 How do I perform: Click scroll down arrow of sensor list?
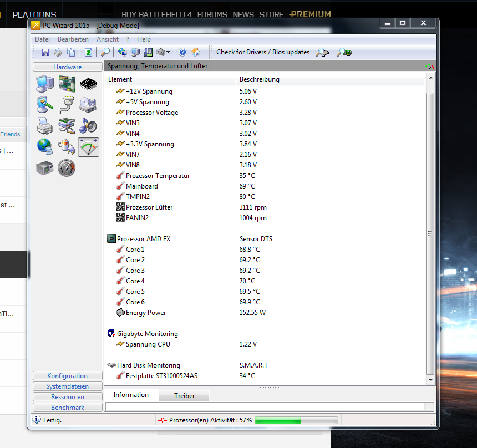click(x=430, y=380)
